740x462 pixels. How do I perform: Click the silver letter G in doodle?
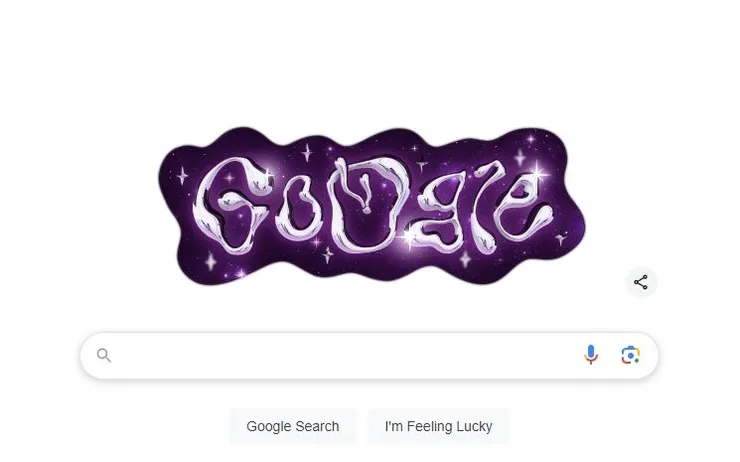(233, 205)
